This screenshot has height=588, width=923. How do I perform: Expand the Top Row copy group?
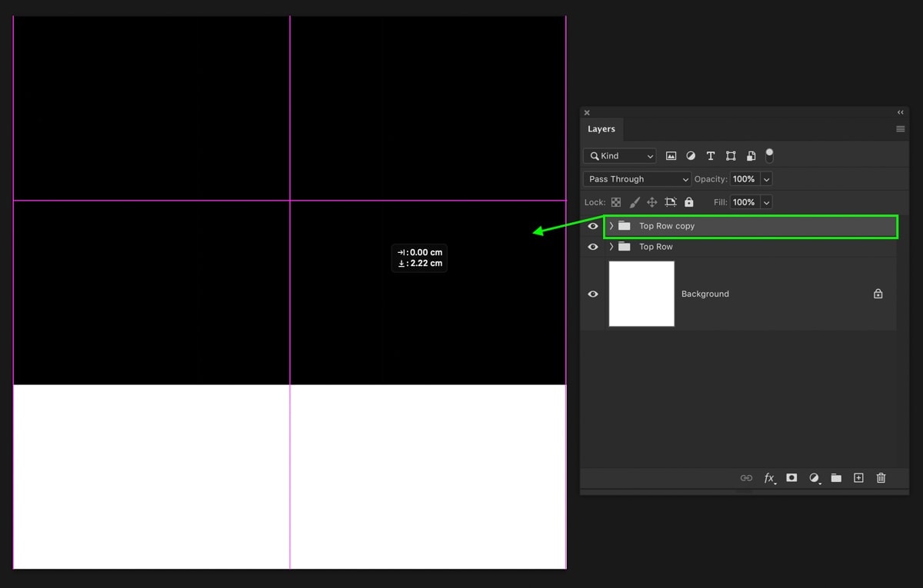click(611, 226)
